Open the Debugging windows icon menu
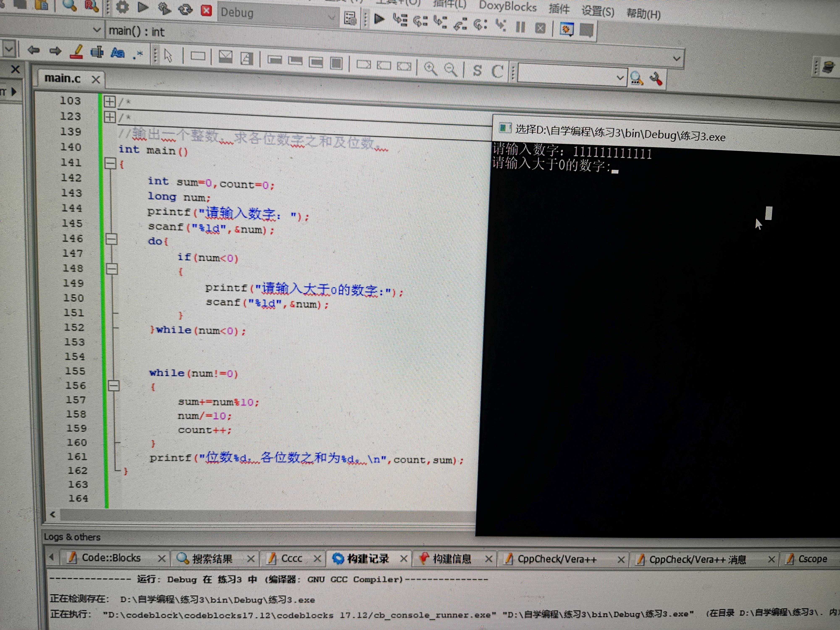Image resolution: width=840 pixels, height=630 pixels. (x=566, y=29)
